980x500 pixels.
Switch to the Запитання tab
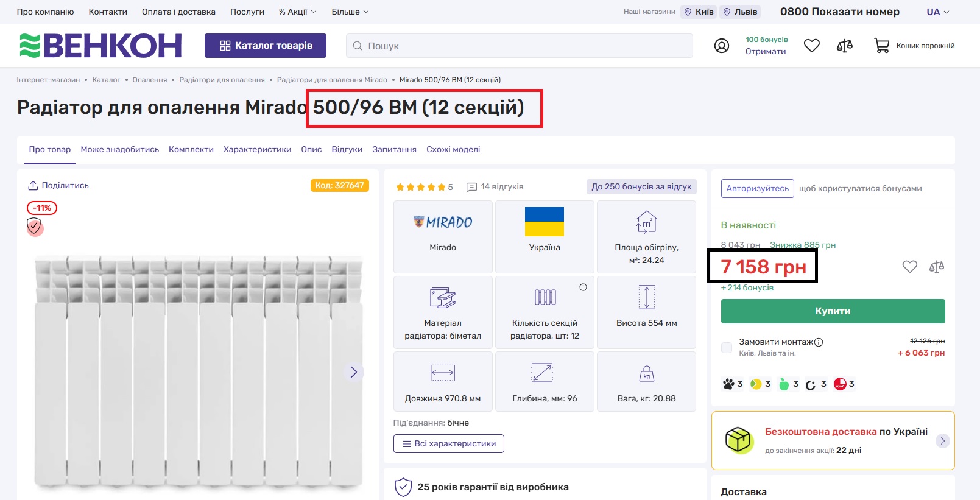[x=395, y=149]
